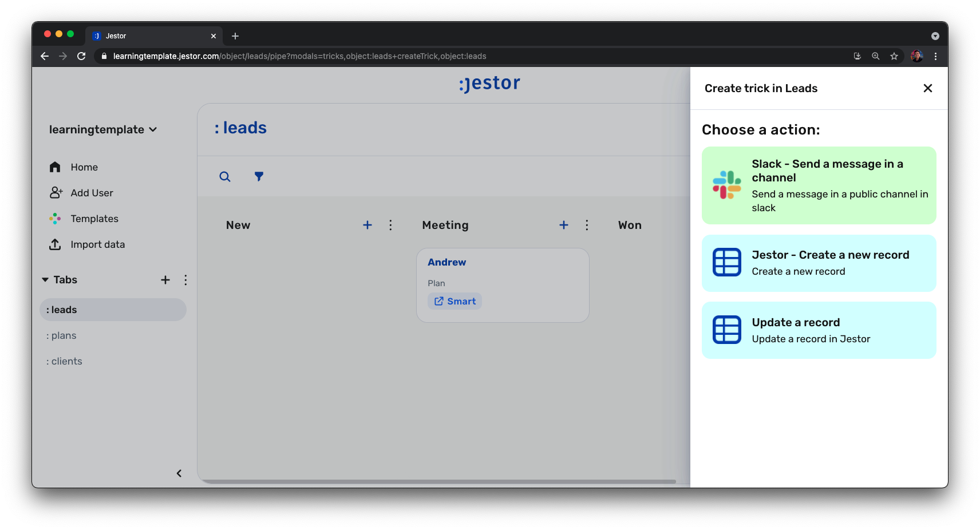The height and width of the screenshot is (530, 980).
Task: Expand the learningtemplate workspace dropdown
Action: click(103, 129)
